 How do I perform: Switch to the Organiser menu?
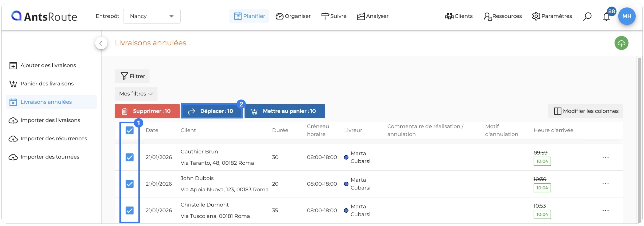tap(293, 16)
